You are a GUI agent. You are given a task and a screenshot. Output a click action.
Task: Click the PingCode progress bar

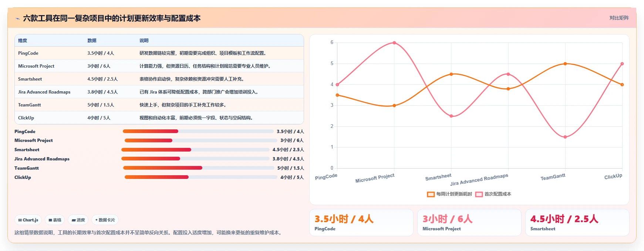coord(198,131)
